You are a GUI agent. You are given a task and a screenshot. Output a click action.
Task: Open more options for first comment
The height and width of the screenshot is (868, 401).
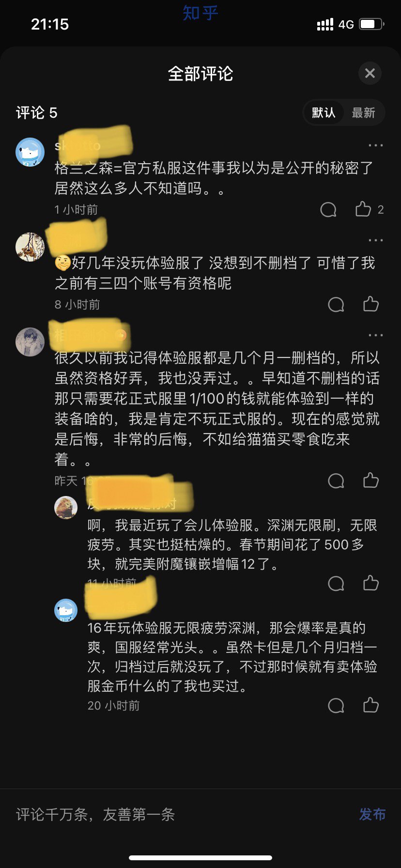(x=375, y=145)
